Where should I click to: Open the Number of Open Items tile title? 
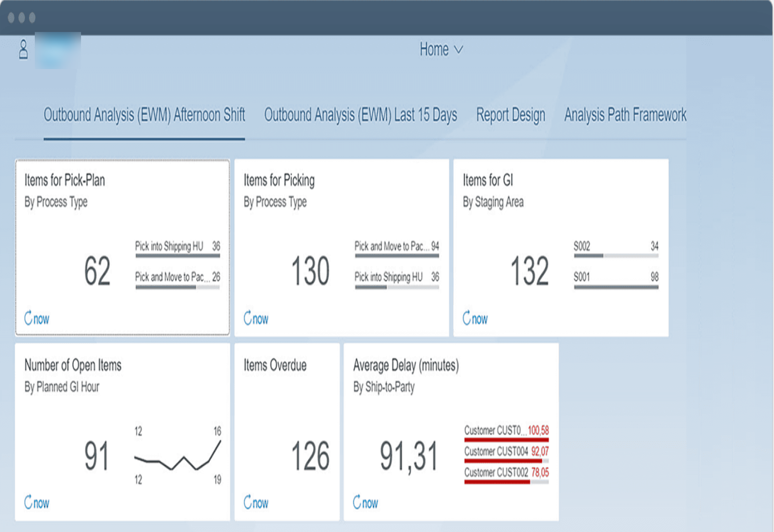tap(73, 365)
